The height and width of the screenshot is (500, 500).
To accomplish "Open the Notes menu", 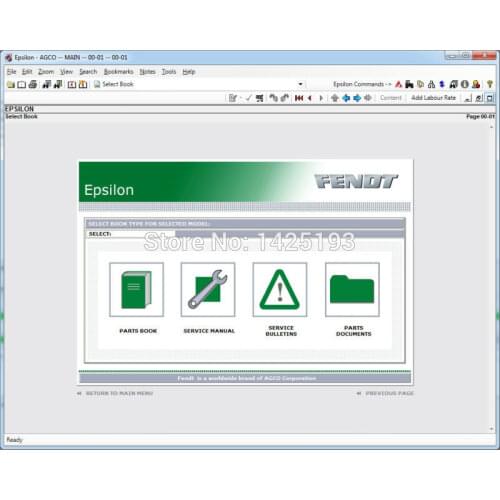I will click(147, 72).
